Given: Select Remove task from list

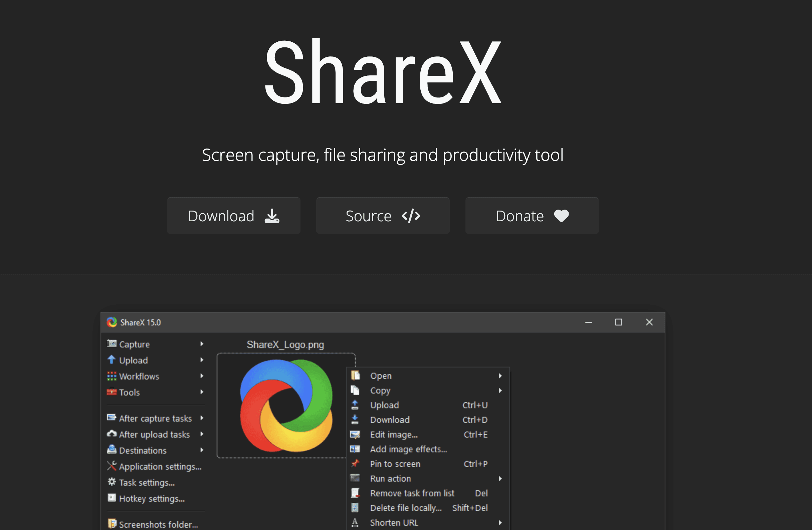Looking at the screenshot, I should point(412,493).
